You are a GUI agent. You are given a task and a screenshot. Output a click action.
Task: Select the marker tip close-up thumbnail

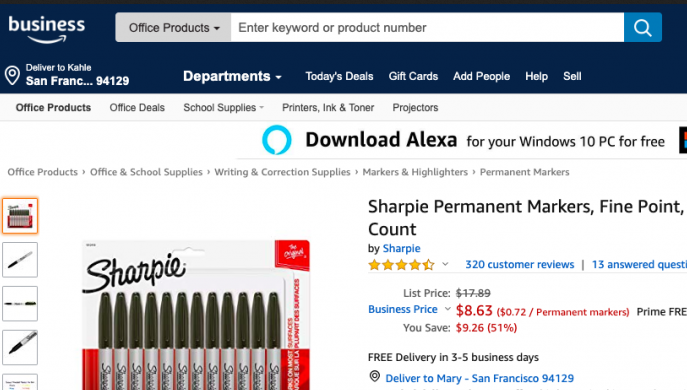(x=20, y=347)
